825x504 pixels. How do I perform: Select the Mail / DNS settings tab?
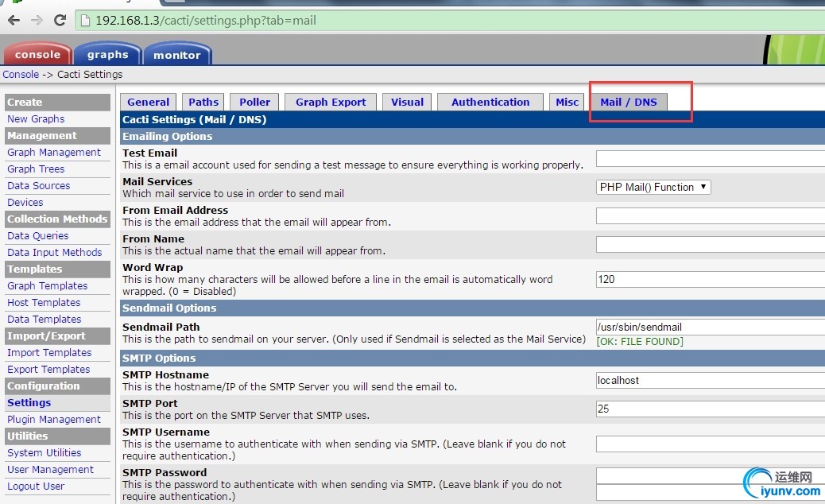[x=629, y=102]
